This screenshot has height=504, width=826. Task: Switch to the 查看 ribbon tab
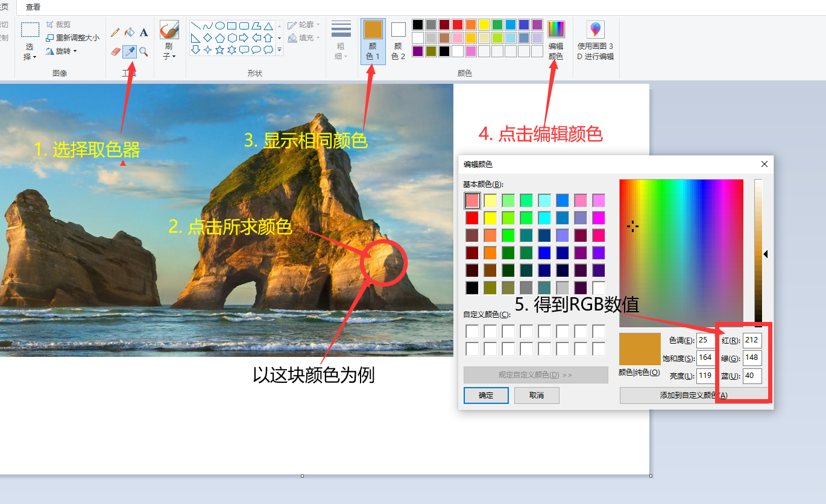click(32, 7)
